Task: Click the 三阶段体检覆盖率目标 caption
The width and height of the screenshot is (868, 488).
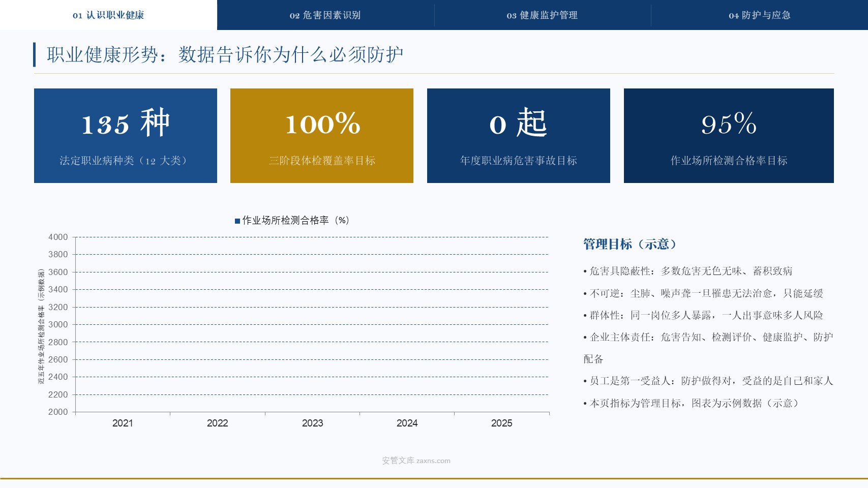Action: [322, 161]
